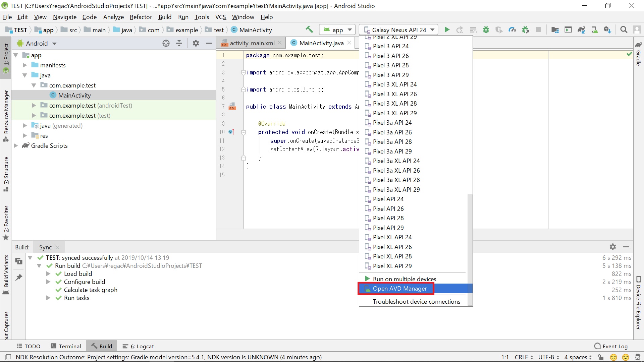Viewport: 644px width, 362px height.
Task: Open the TODO tool window
Action: coord(29,346)
